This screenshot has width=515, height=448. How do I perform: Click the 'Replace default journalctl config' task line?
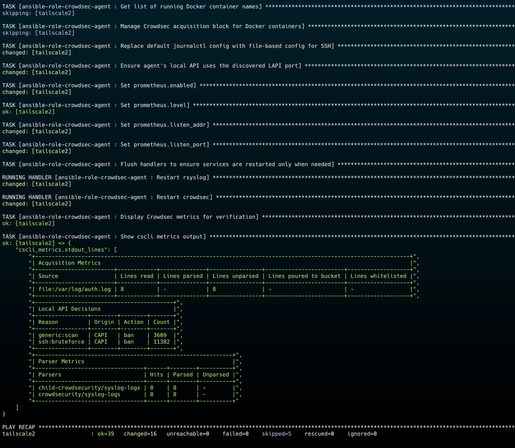coord(258,46)
